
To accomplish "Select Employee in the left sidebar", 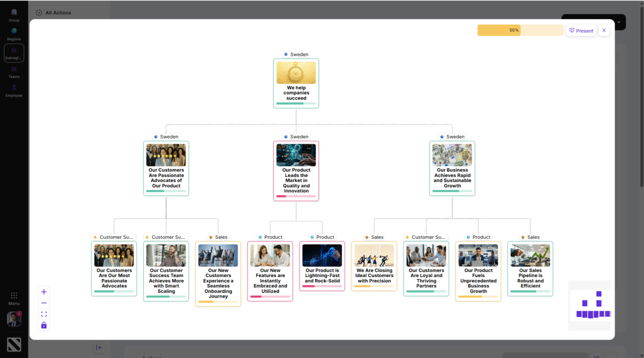I will coord(14,90).
